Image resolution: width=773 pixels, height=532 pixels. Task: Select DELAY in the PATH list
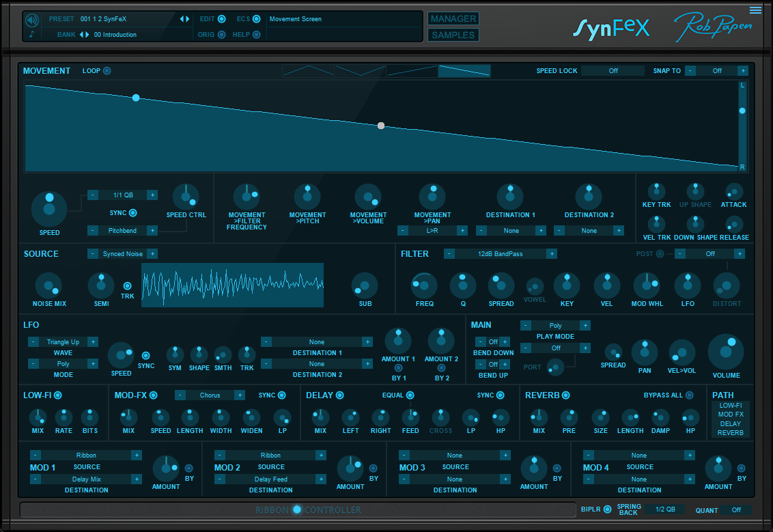click(x=730, y=423)
